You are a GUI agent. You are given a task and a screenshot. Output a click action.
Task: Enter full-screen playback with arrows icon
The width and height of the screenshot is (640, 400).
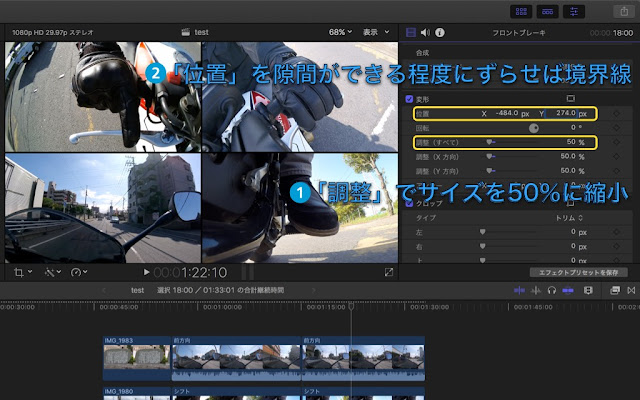tap(389, 272)
